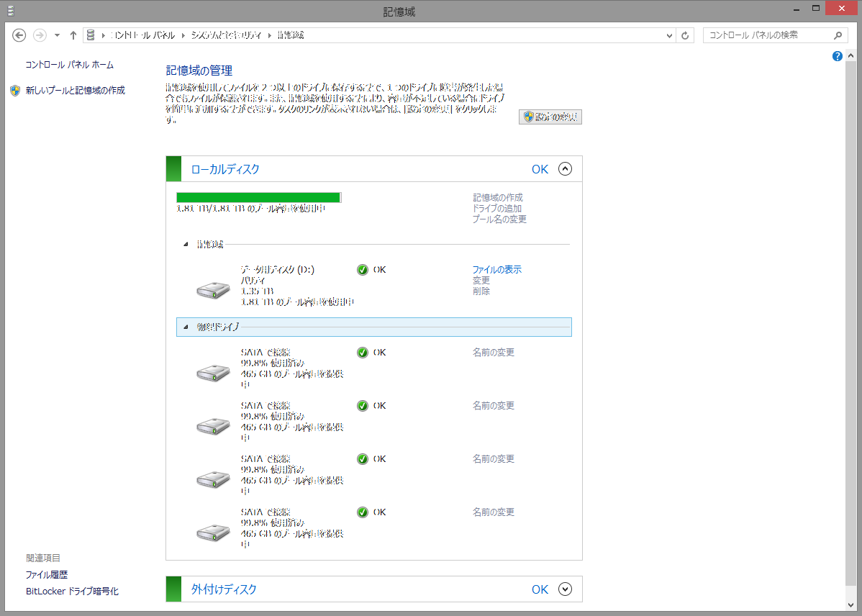The image size is (862, 616).
Task: Click the back navigation arrow
Action: pyautogui.click(x=19, y=35)
